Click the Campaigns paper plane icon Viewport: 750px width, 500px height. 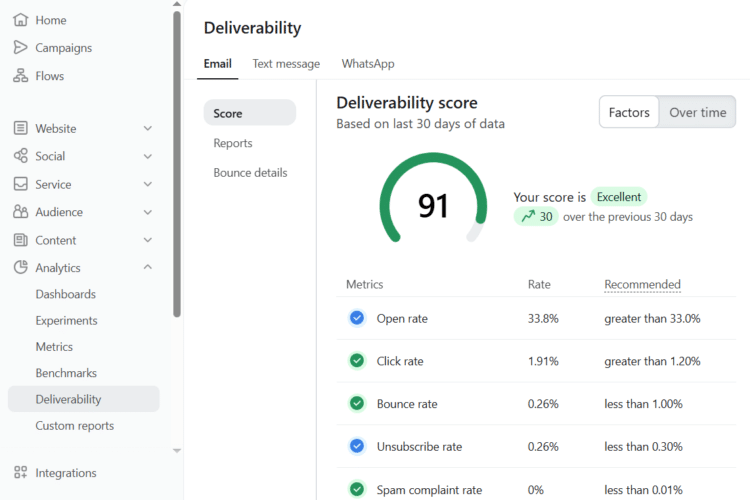[x=21, y=47]
